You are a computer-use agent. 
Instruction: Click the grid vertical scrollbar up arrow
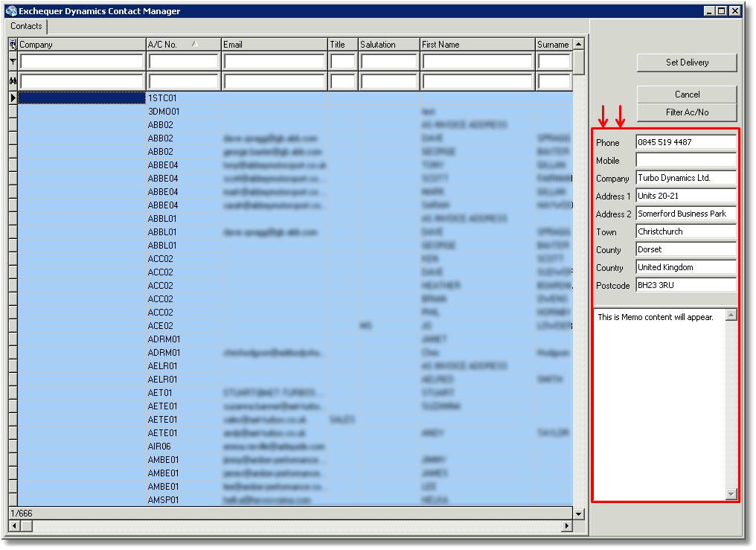579,45
